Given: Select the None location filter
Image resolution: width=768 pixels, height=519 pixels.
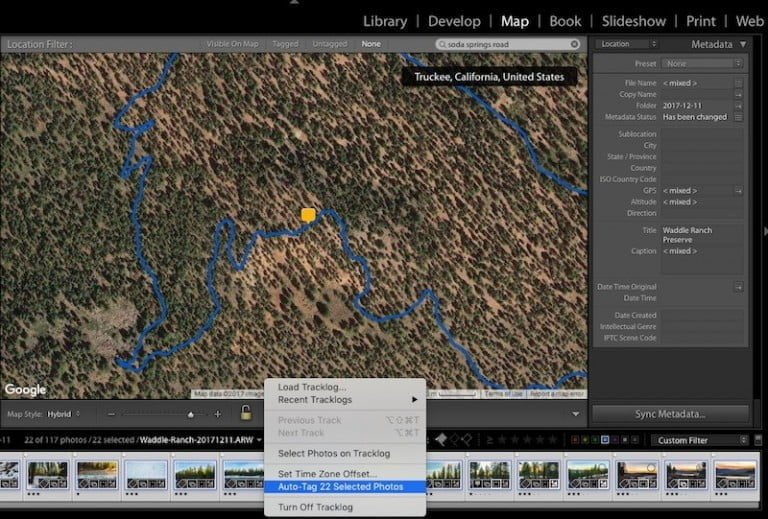Looking at the screenshot, I should 371,44.
